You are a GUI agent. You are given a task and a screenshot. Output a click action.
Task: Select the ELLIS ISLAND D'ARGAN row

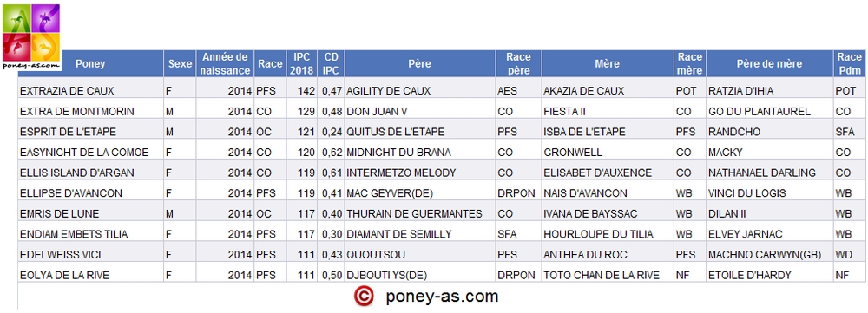click(441, 173)
